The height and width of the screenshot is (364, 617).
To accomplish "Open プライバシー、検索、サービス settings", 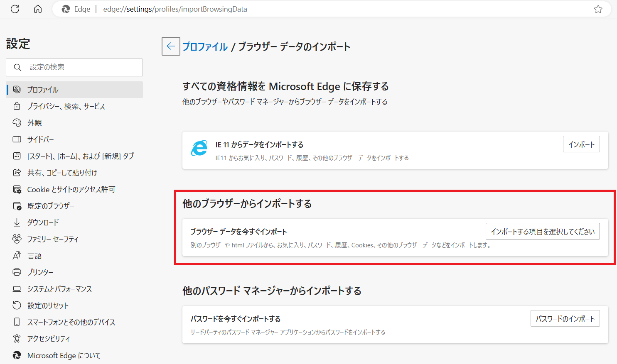I will pos(75,106).
